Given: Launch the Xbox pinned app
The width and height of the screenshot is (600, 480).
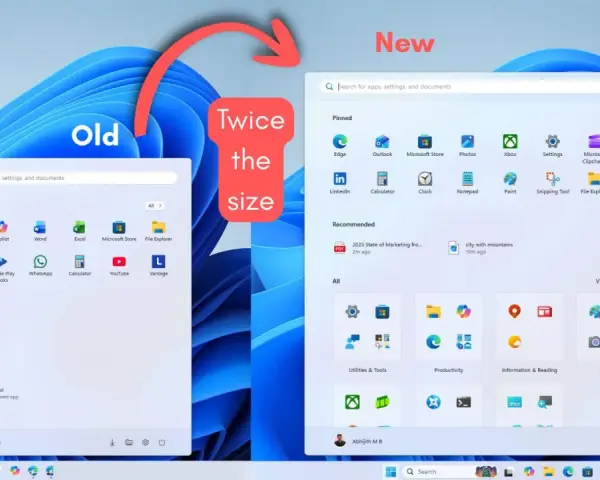Looking at the screenshot, I should point(510,145).
